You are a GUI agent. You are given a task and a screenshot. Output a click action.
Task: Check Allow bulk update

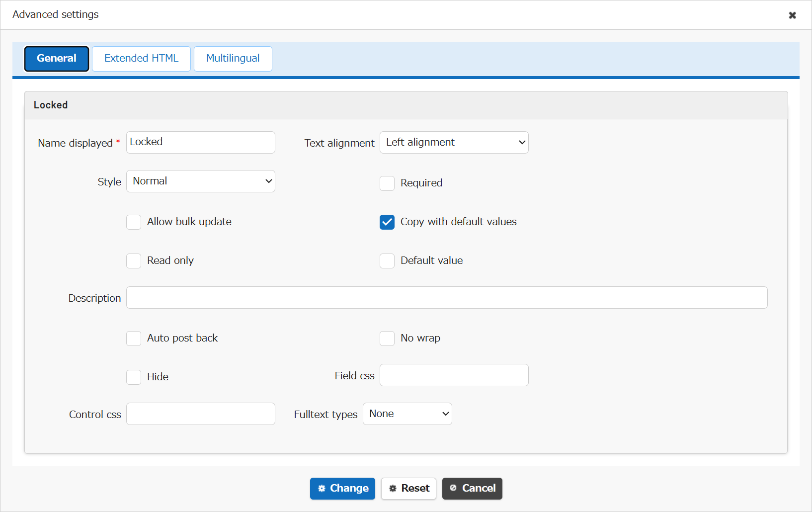[x=134, y=222]
